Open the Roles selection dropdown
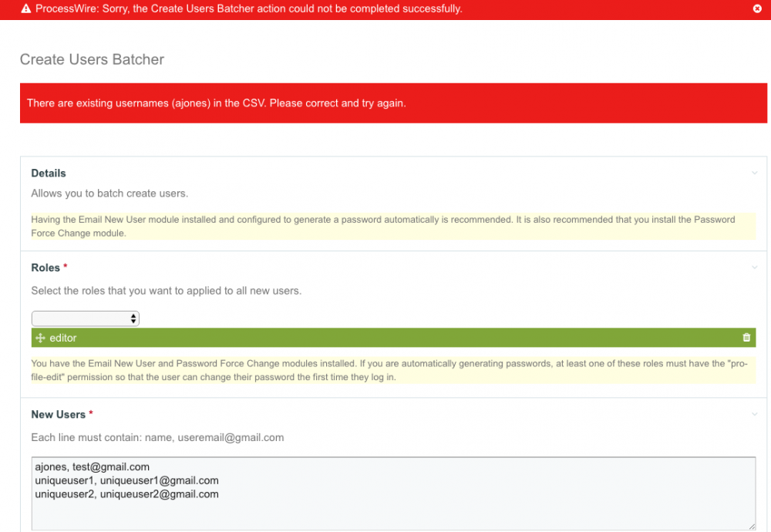 [x=85, y=318]
